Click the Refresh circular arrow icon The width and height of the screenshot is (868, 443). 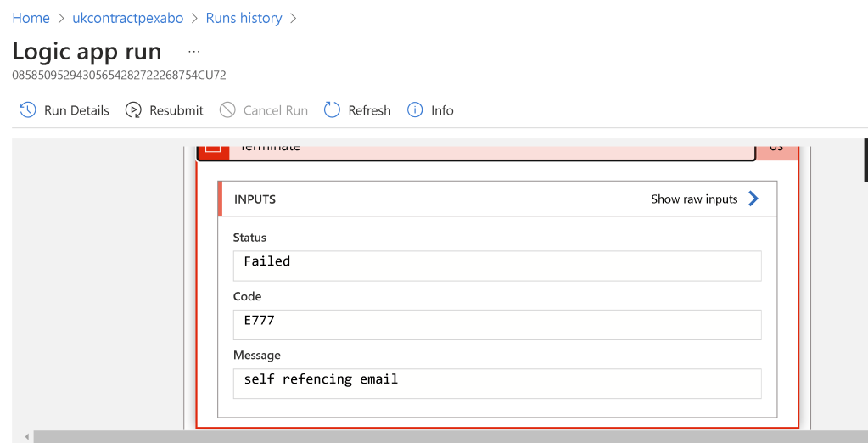332,110
